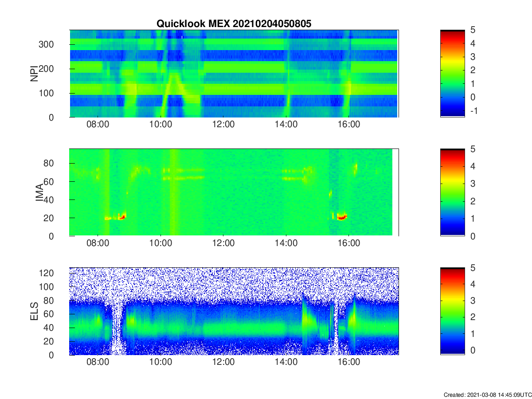Click the 'Created: 2021-03-08 14:45:09UTC' timestamp
The height and width of the screenshot is (399, 532).
pyautogui.click(x=487, y=395)
